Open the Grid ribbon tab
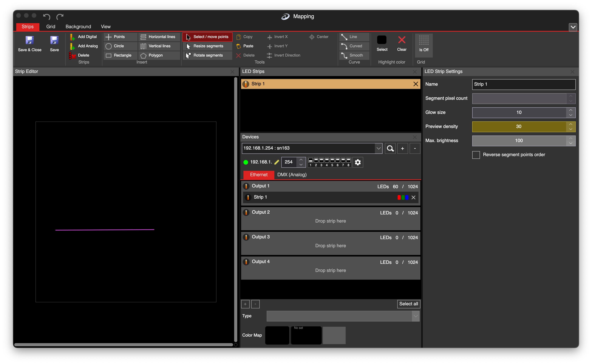The width and height of the screenshot is (592, 364). (51, 26)
